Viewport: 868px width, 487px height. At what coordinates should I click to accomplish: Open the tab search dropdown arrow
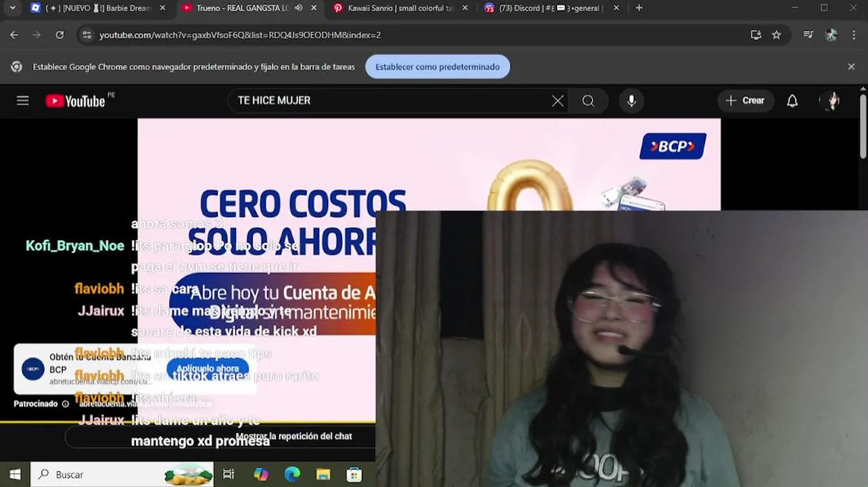(12, 8)
